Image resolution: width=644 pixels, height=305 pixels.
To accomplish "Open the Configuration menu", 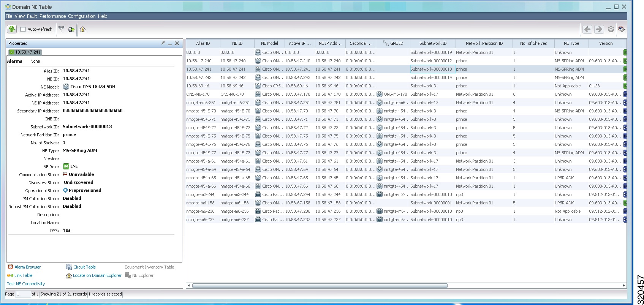I will click(x=82, y=16).
